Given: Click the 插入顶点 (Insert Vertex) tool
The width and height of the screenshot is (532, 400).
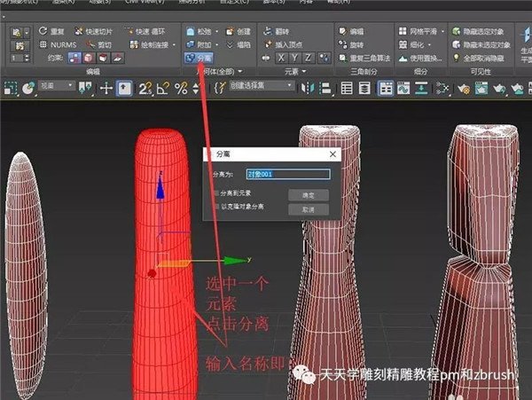Looking at the screenshot, I should point(284,44).
